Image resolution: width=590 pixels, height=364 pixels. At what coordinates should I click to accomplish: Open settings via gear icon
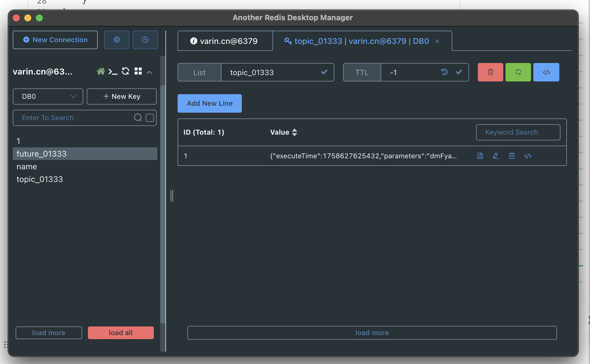click(x=117, y=40)
